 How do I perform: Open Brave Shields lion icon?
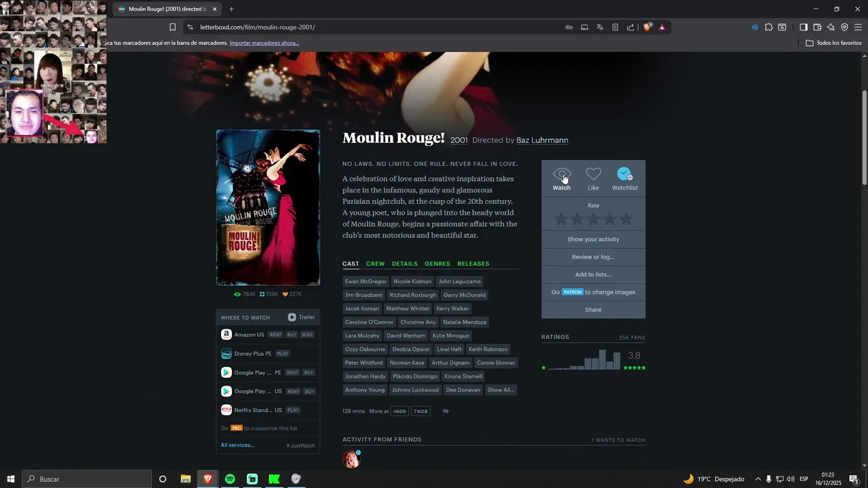click(647, 27)
